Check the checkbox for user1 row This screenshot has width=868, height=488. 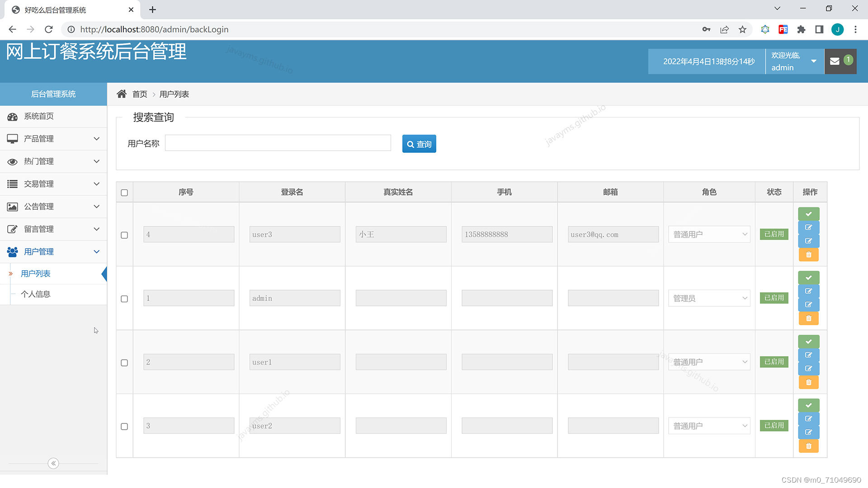pyautogui.click(x=124, y=362)
